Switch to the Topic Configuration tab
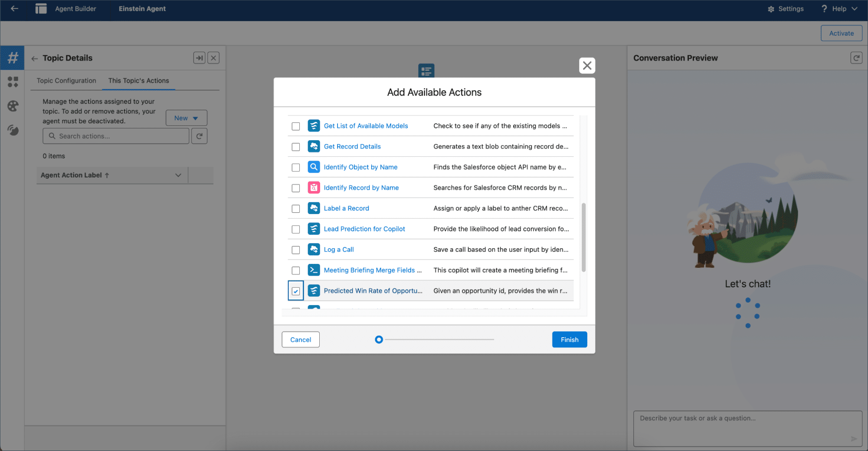 coord(66,81)
